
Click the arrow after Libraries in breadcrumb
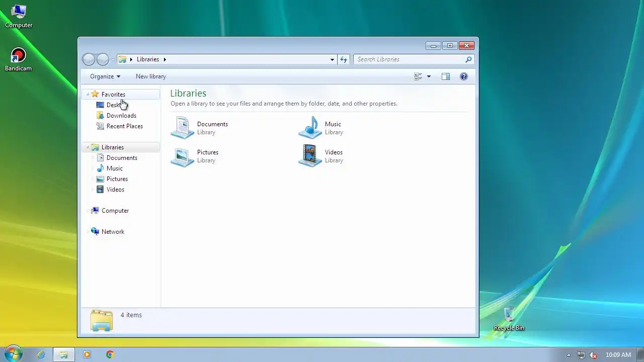pos(165,59)
